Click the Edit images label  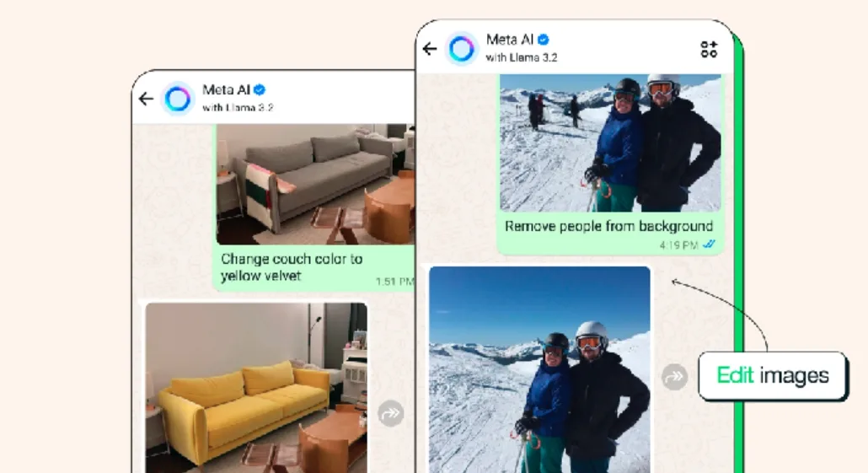[772, 375]
